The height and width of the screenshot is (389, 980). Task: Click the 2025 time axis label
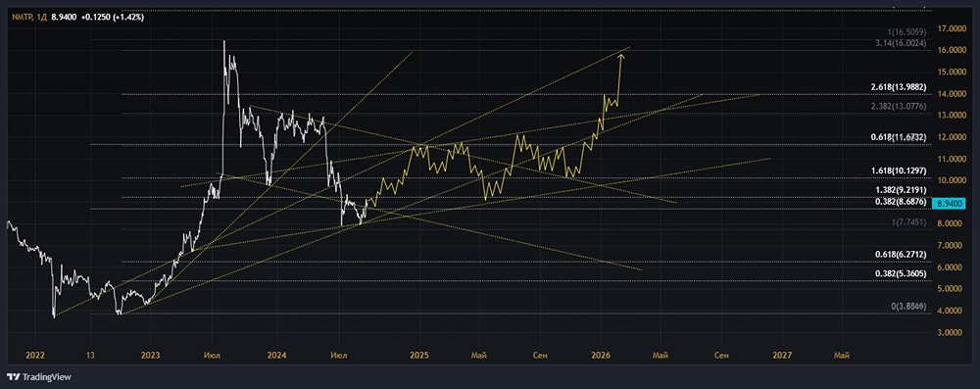418,355
